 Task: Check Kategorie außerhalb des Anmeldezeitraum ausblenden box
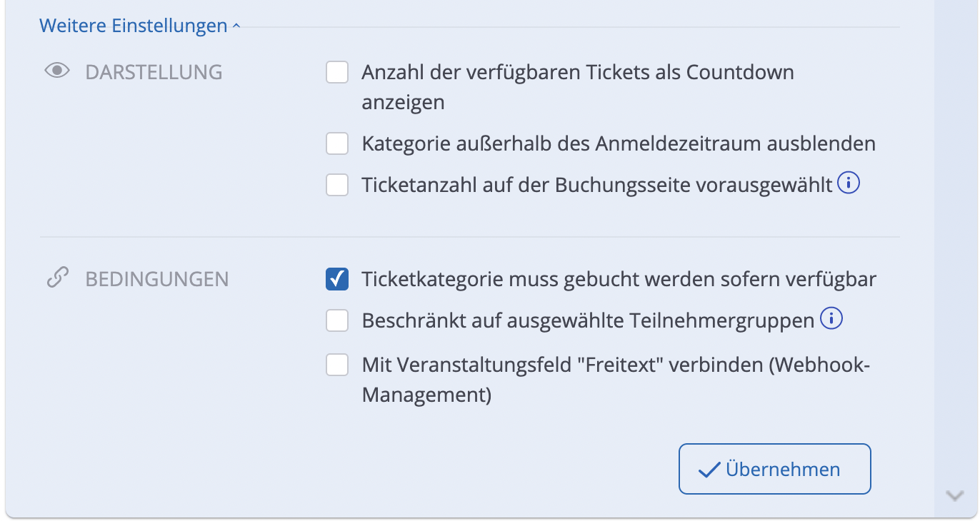337,143
